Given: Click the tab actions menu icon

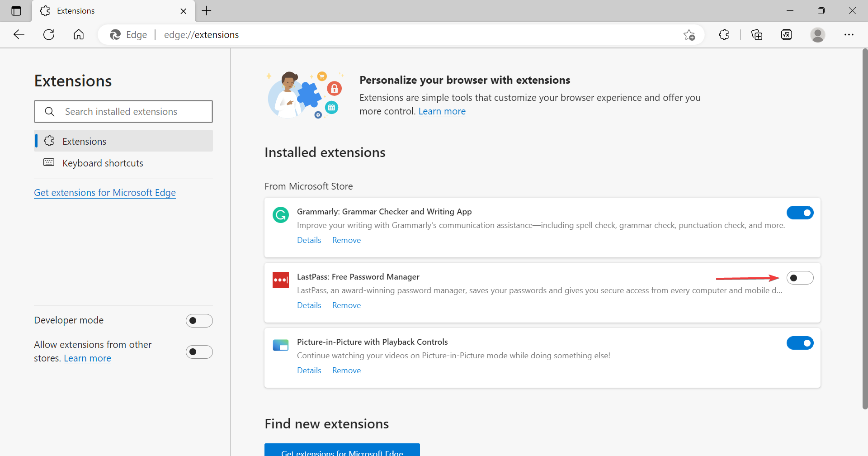Looking at the screenshot, I should (x=16, y=11).
